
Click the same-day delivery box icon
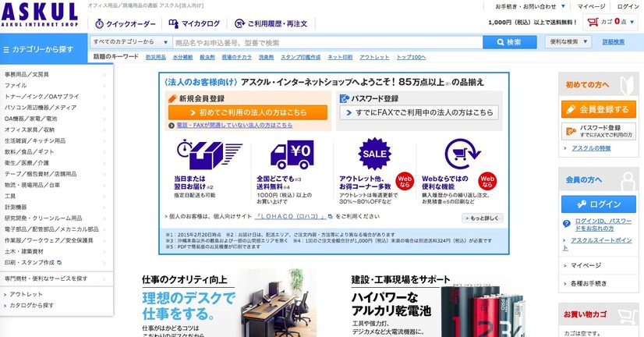pos(210,154)
